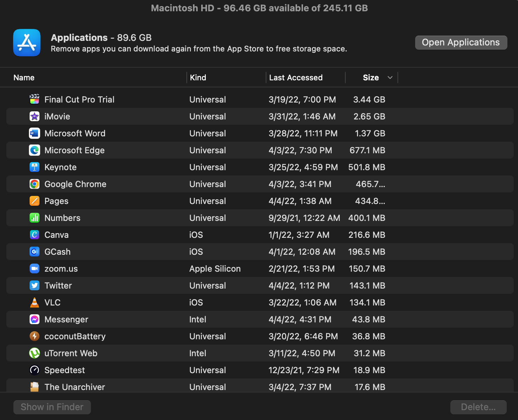Select the '501.8 MB' size cell
The image size is (518, 420).
click(x=367, y=167)
